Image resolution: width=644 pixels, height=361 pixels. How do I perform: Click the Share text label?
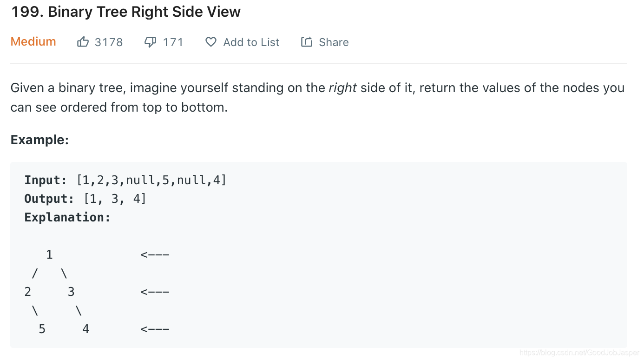click(334, 42)
